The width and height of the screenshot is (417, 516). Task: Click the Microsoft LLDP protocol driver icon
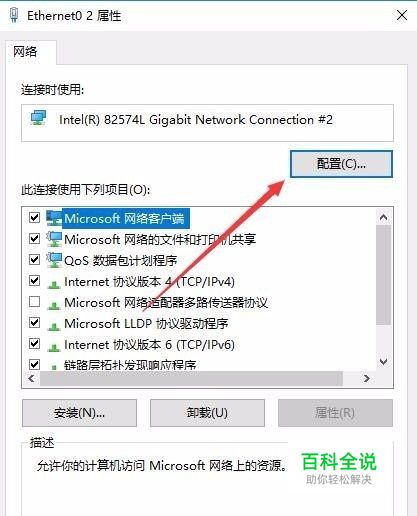coord(54,326)
